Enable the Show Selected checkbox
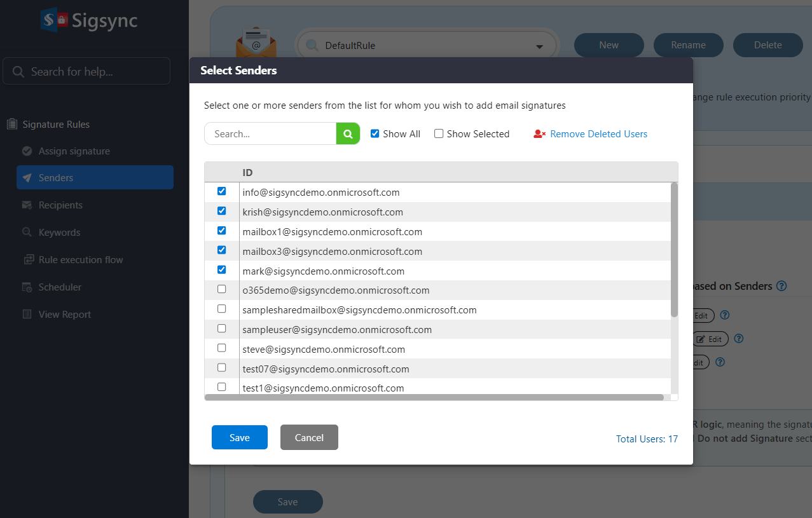Image resolution: width=812 pixels, height=518 pixels. pos(439,133)
